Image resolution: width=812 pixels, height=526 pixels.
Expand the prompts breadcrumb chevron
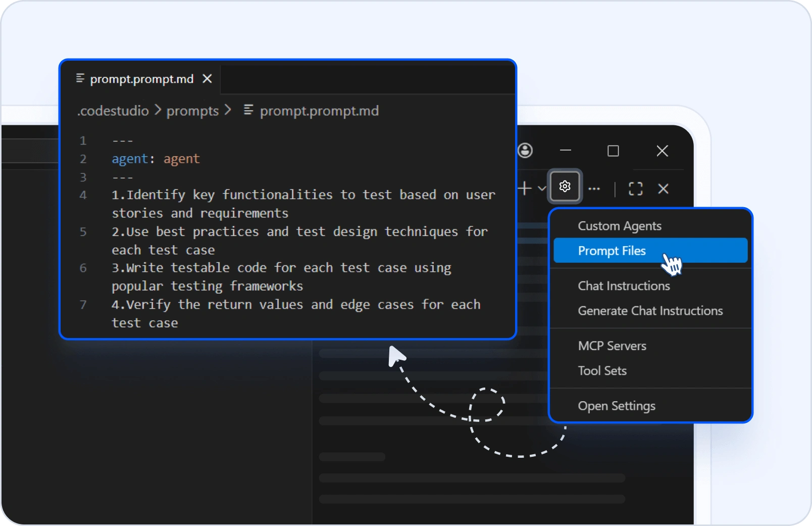click(228, 110)
